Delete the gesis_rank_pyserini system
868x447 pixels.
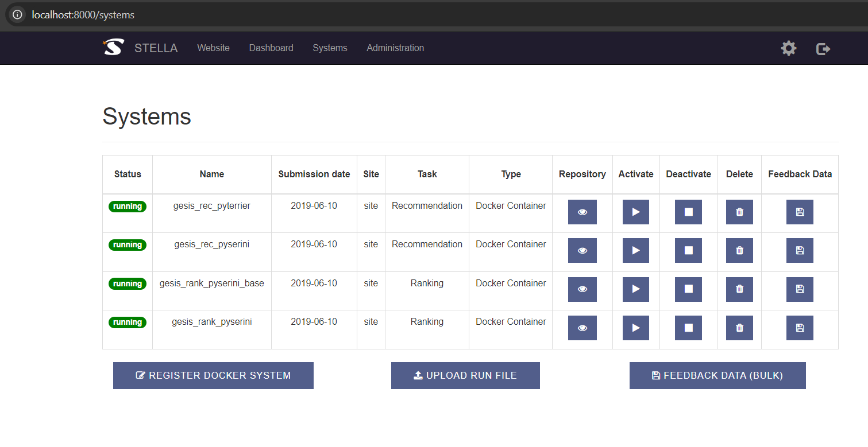739,328
